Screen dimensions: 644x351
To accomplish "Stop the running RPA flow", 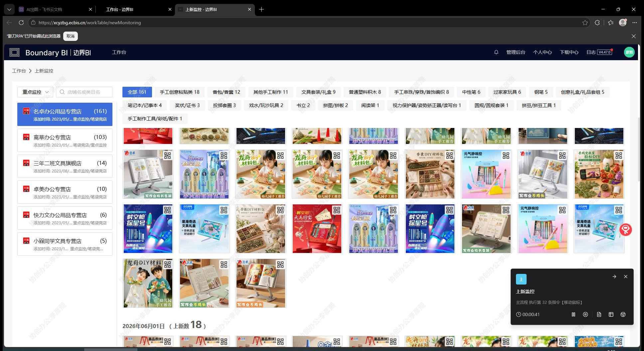I will click(x=585, y=314).
